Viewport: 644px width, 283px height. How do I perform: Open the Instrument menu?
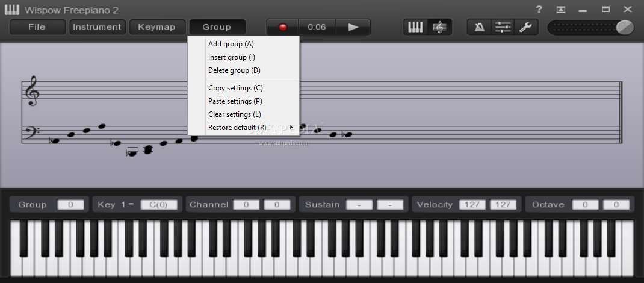(x=97, y=27)
